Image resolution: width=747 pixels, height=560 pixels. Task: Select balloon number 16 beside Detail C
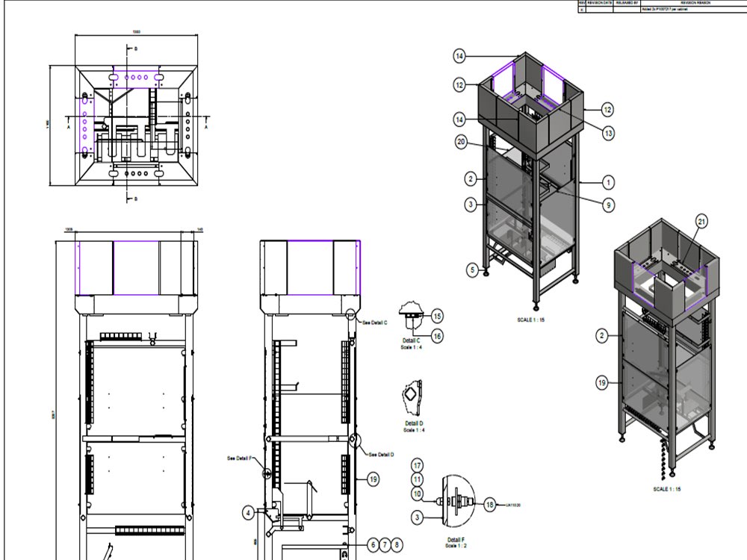[437, 336]
